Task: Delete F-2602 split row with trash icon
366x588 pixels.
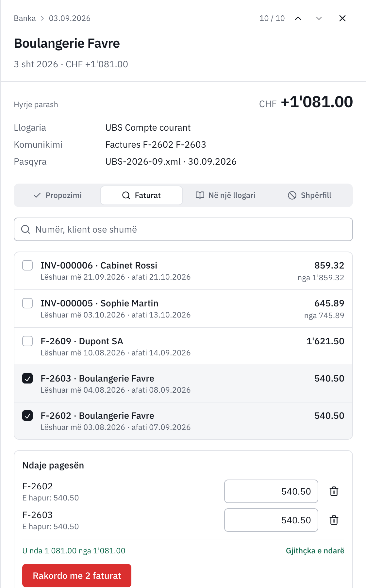Action: tap(334, 491)
